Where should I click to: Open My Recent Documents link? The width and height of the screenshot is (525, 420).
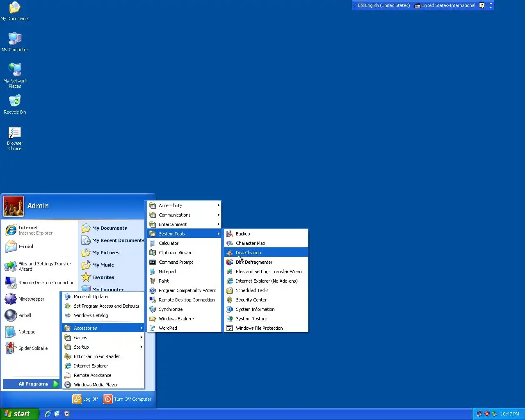[x=112, y=240]
